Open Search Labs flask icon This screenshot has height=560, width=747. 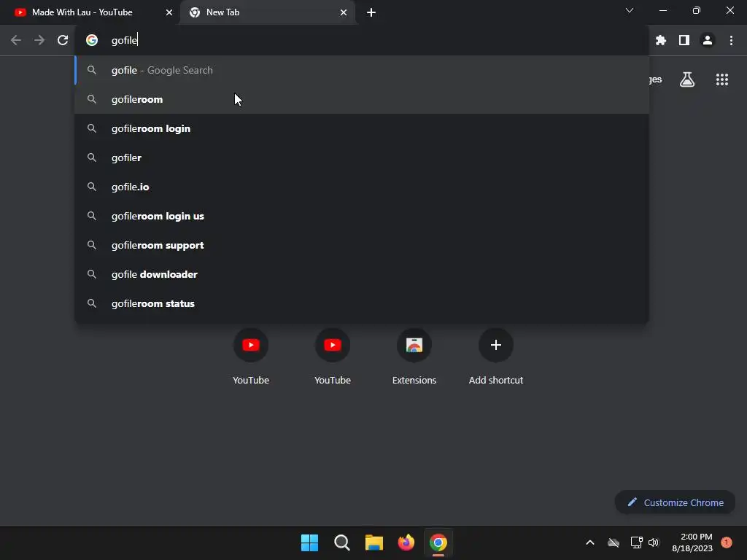click(687, 79)
